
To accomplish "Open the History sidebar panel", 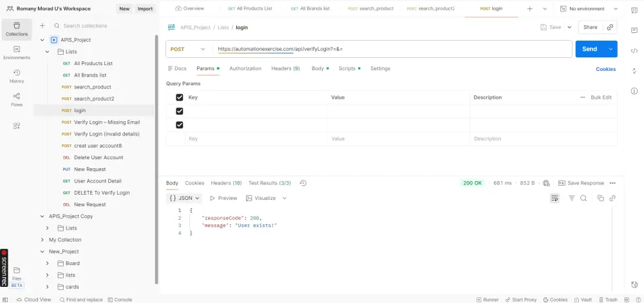I will 17,77.
